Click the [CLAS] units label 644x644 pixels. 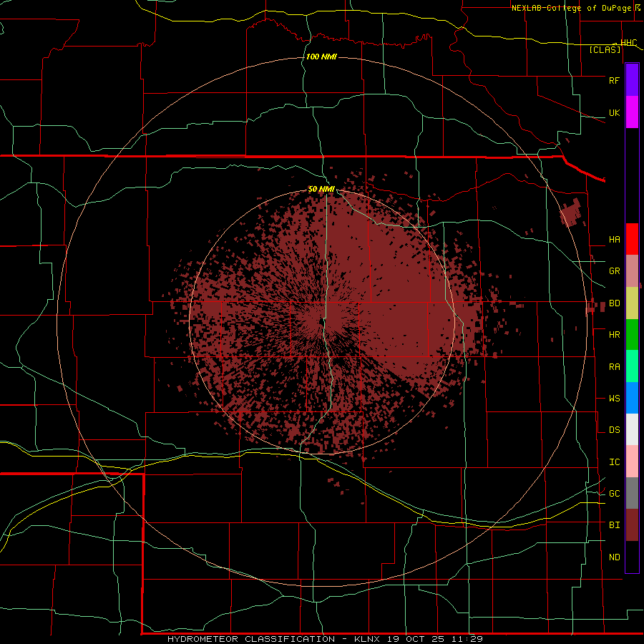click(x=605, y=50)
